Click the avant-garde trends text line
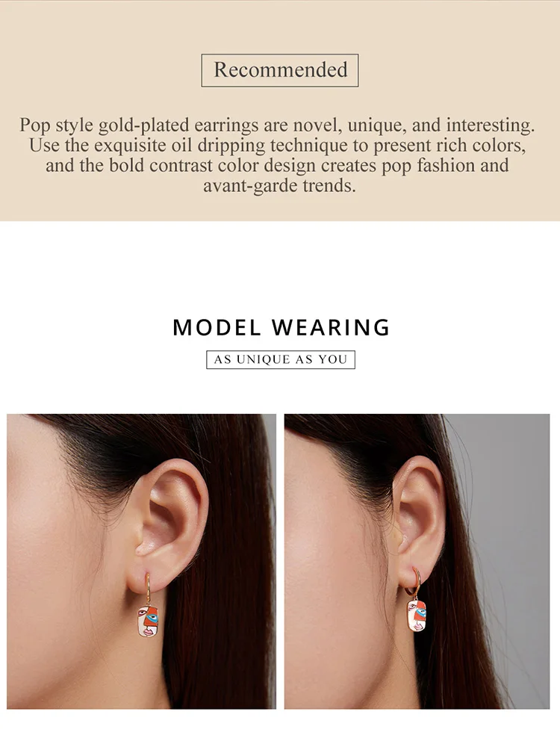The width and height of the screenshot is (560, 747). [279, 185]
